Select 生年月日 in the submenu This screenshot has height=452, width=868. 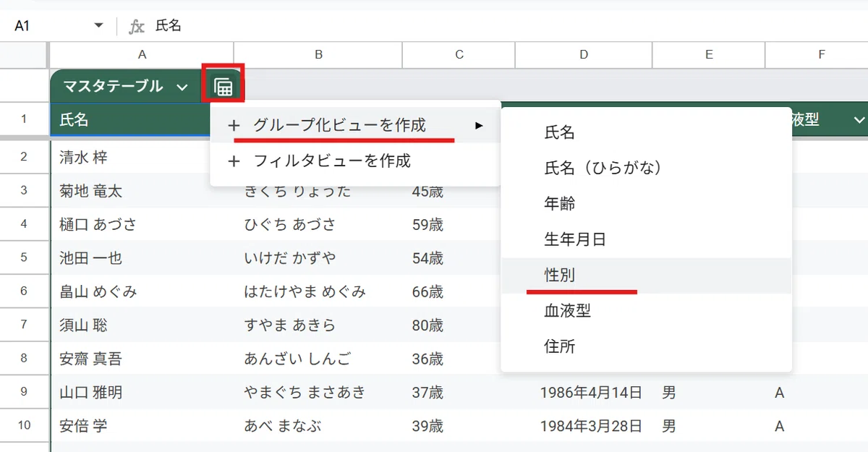646,239
